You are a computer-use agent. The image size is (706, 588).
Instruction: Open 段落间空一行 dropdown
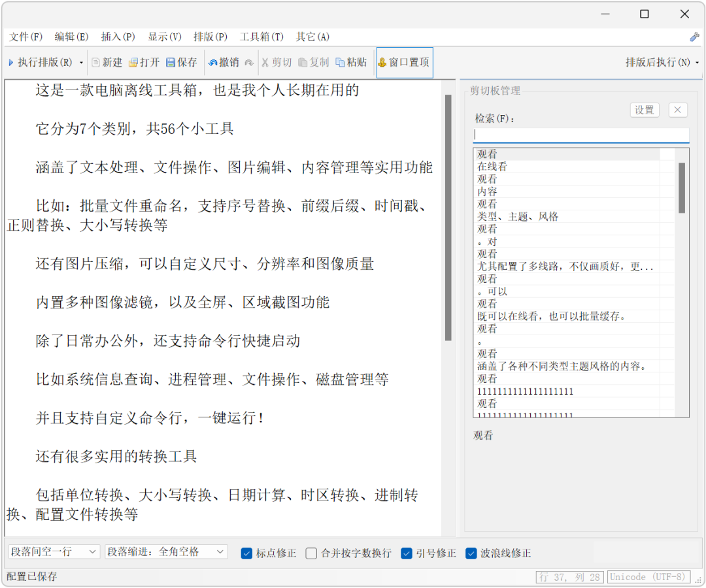54,552
